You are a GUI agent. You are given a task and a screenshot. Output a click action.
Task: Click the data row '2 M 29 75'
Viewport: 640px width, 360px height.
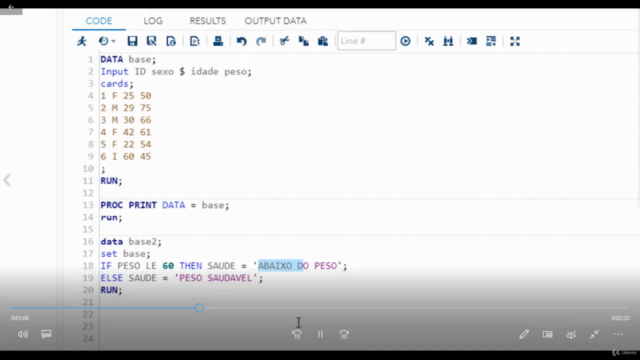126,108
